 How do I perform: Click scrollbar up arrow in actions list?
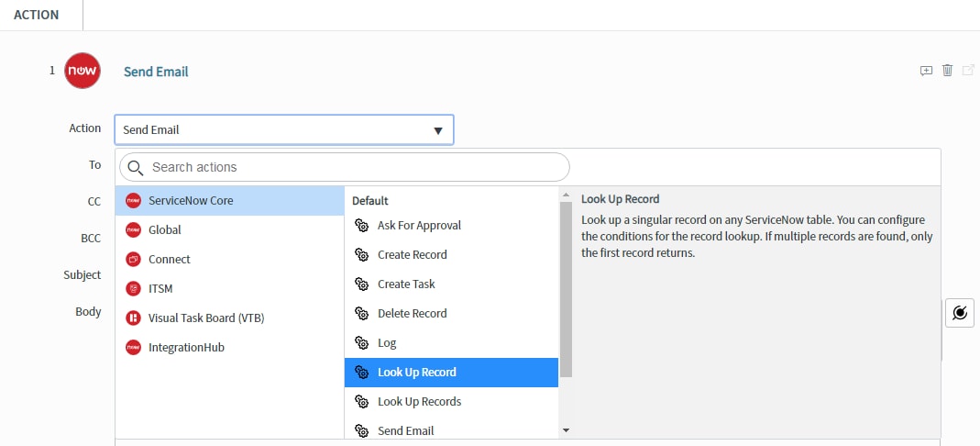tap(566, 195)
